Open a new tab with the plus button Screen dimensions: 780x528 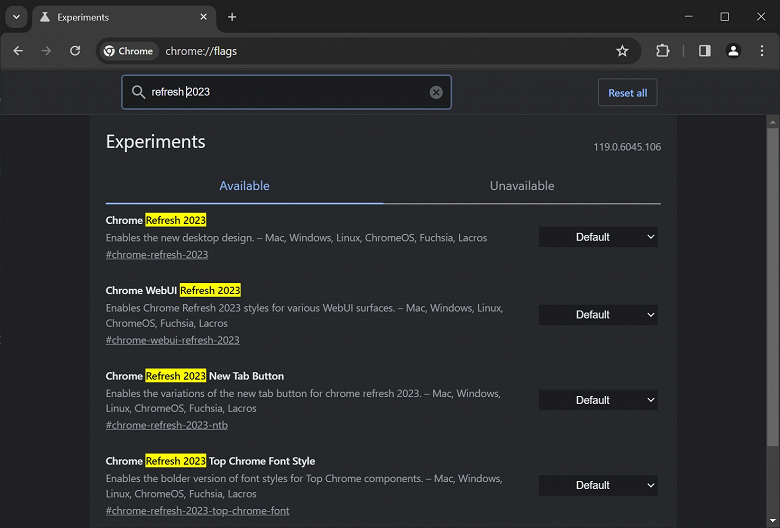pyautogui.click(x=232, y=17)
